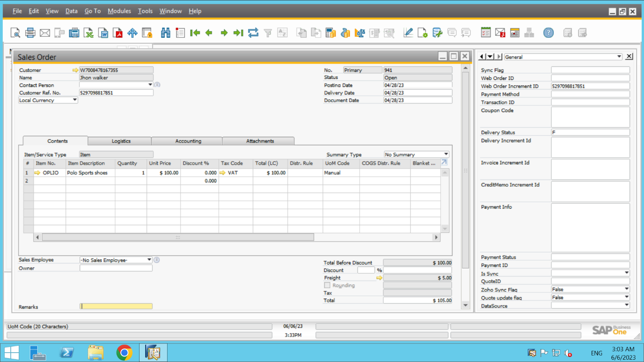Expand the Zoho Sync Flag dropdown

(x=626, y=289)
